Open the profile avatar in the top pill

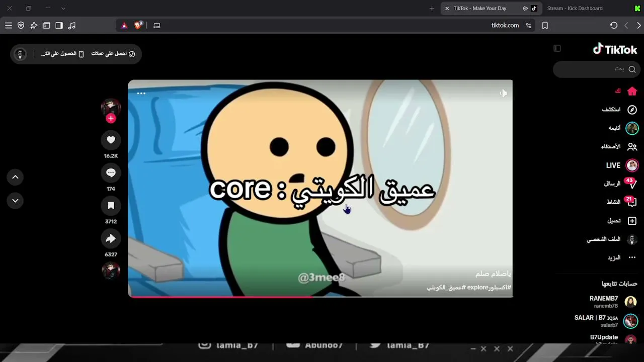[x=20, y=54]
